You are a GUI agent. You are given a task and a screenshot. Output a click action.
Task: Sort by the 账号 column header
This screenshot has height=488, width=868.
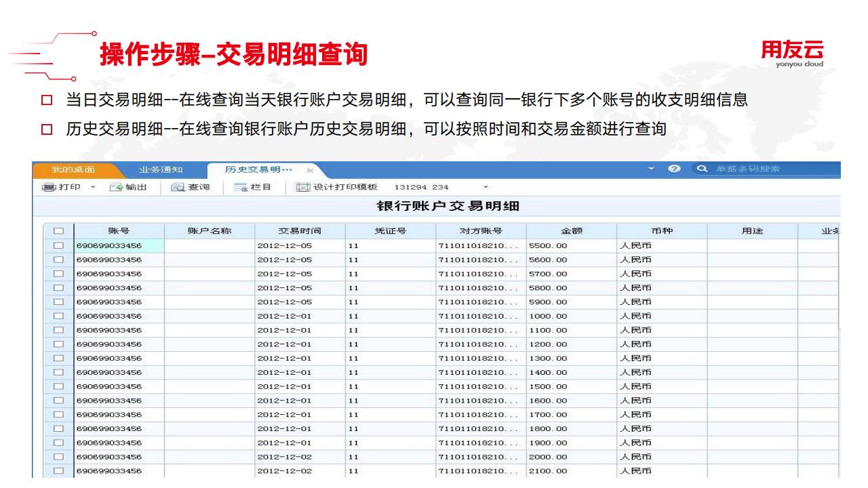(118, 231)
